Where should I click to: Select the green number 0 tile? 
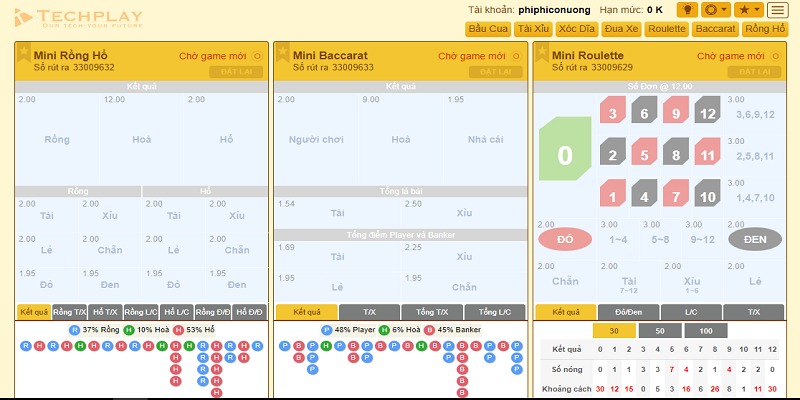565,155
